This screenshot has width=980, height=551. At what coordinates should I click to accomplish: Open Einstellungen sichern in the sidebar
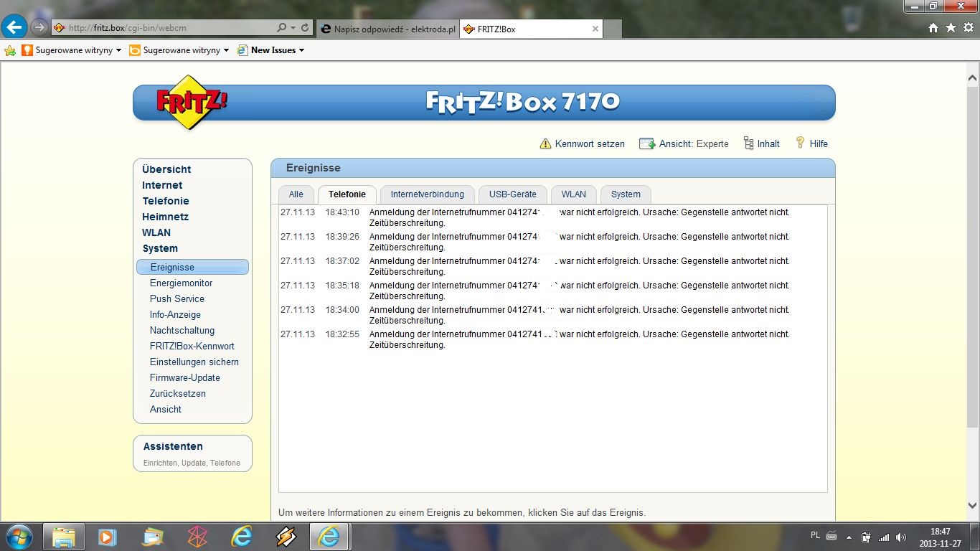click(194, 362)
